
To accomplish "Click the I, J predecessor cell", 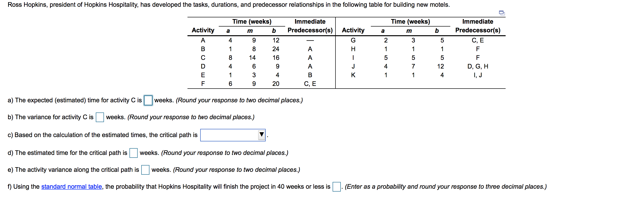I will (477, 75).
